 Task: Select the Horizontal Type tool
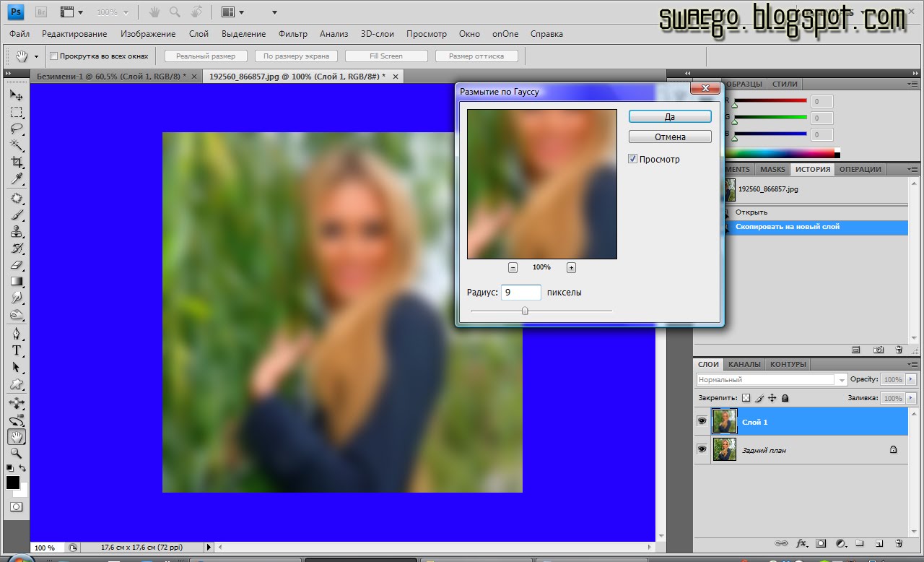coord(16,350)
